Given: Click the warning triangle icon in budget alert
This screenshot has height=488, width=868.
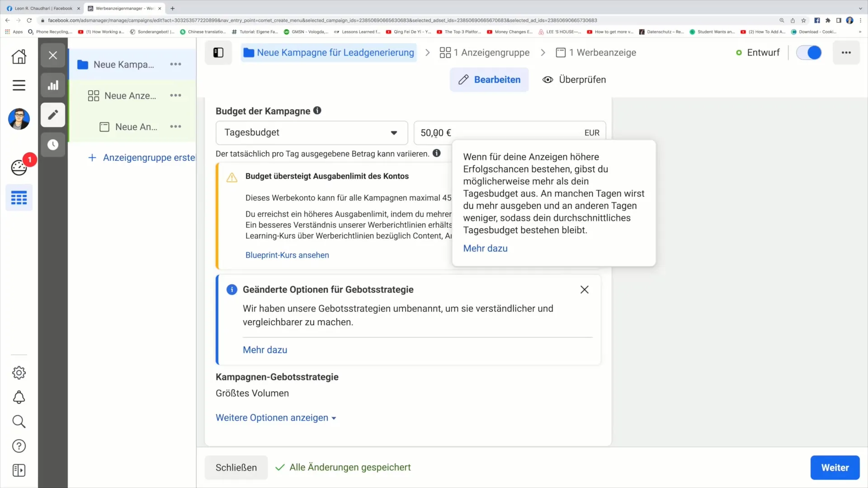Looking at the screenshot, I should tap(231, 177).
